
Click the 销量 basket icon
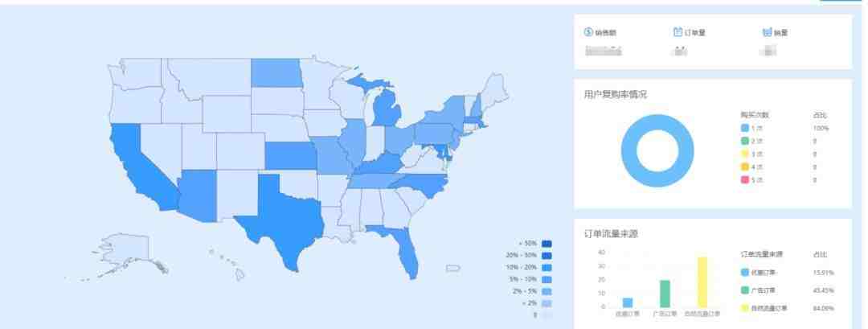point(767,33)
